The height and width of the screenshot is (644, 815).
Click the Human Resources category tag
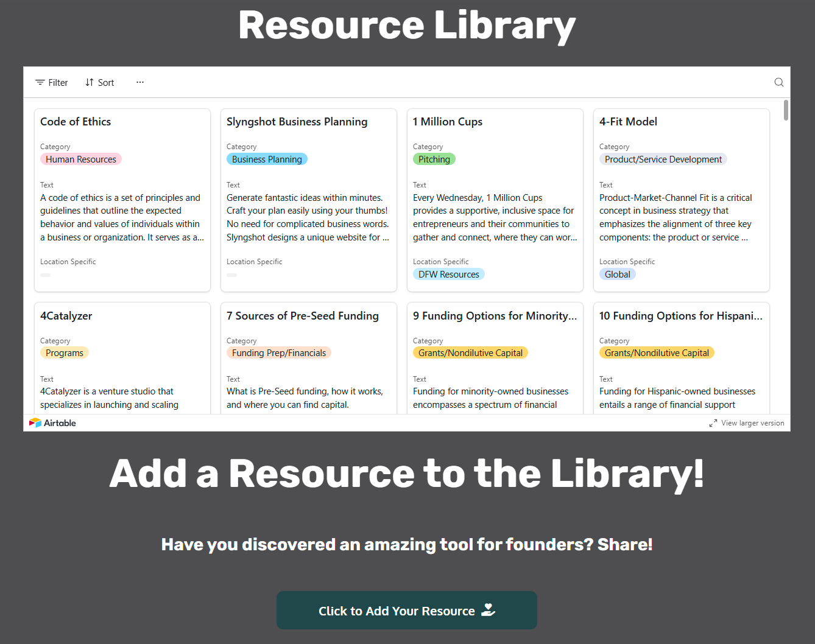click(x=81, y=159)
